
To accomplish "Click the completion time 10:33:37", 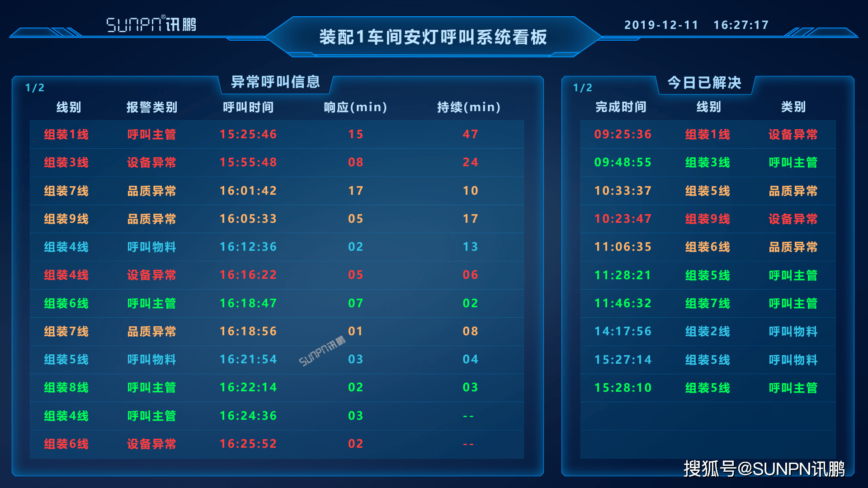I will 623,191.
